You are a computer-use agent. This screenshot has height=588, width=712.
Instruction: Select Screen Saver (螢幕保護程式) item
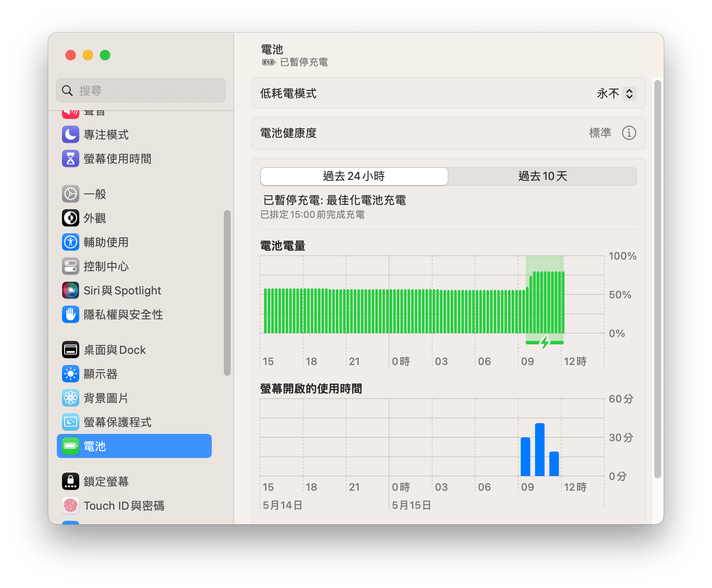pos(117,422)
